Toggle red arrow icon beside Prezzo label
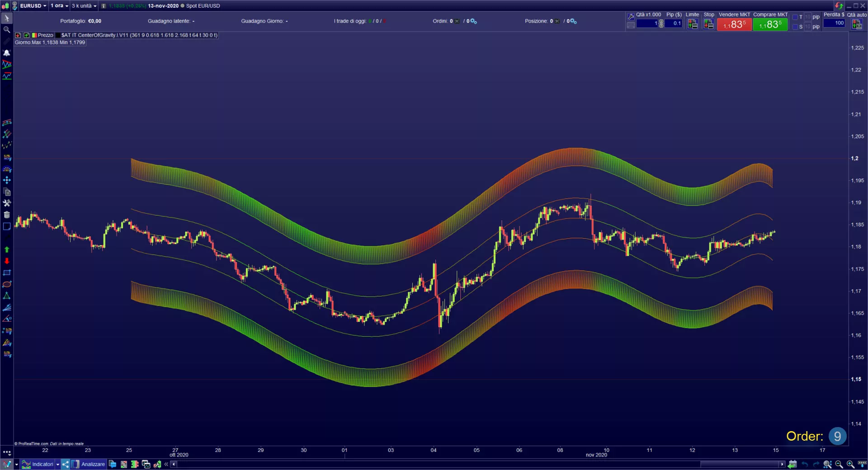Screen dimensions: 868x470 click(x=18, y=35)
